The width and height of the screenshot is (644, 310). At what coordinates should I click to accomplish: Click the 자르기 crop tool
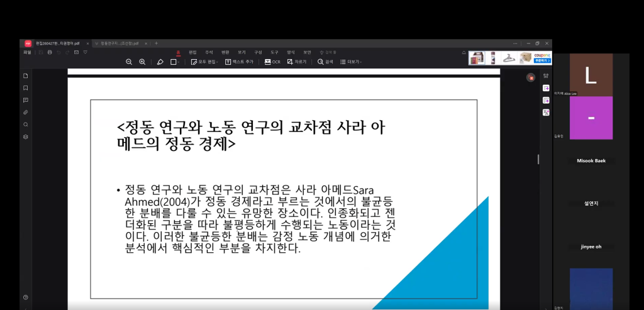pos(297,62)
